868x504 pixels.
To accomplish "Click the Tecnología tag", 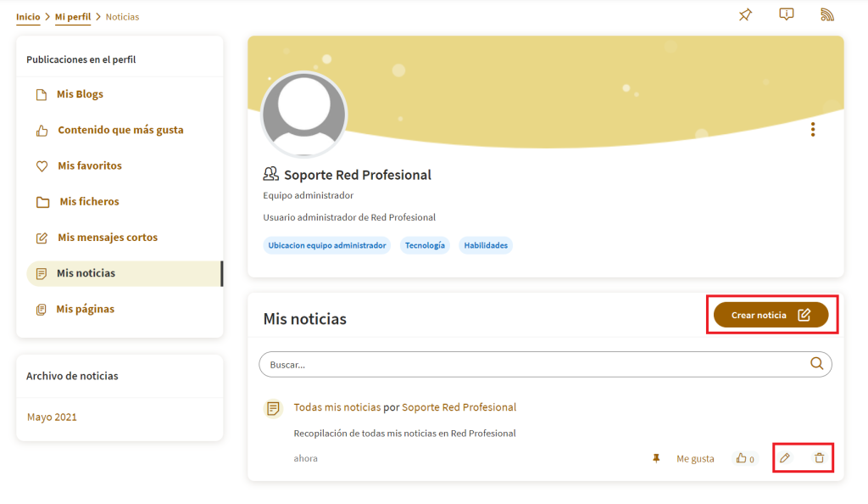I will [x=425, y=245].
